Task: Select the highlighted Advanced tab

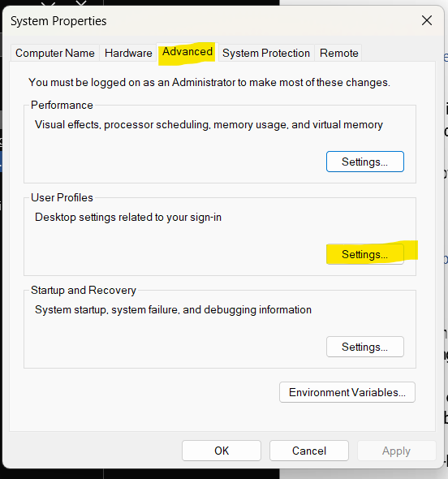Action: coord(187,52)
